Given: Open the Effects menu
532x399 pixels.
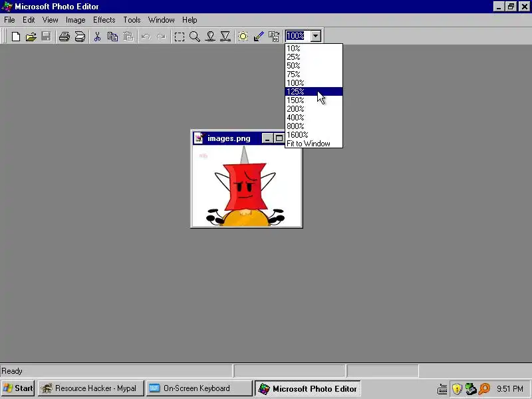Looking at the screenshot, I should 104,20.
